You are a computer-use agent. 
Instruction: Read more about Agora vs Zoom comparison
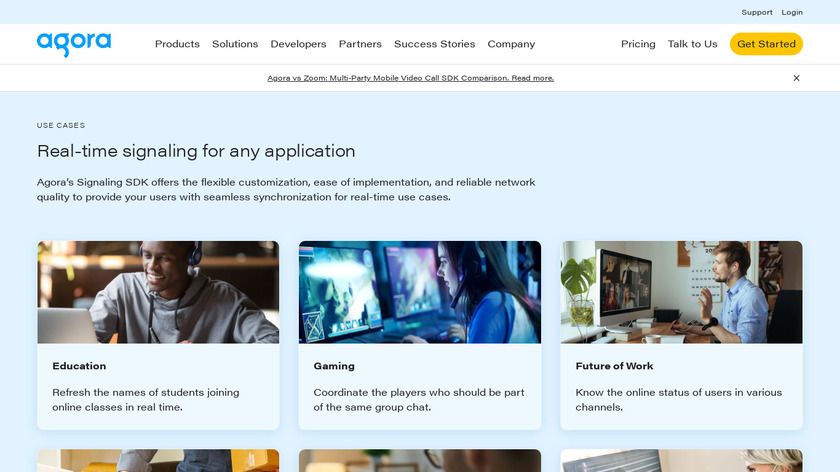click(410, 78)
